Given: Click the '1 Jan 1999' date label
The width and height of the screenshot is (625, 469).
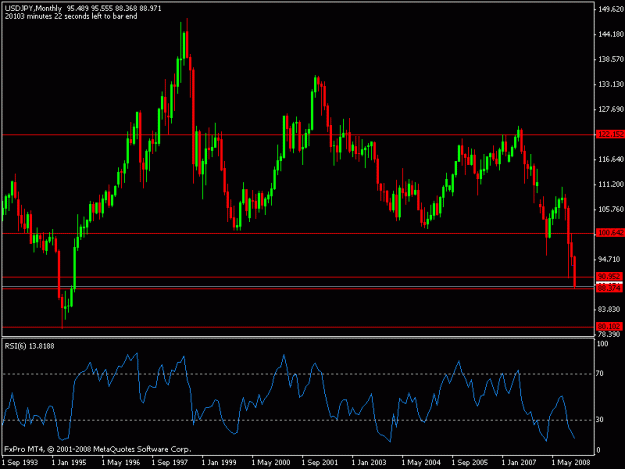Looking at the screenshot, I should 219,463.
